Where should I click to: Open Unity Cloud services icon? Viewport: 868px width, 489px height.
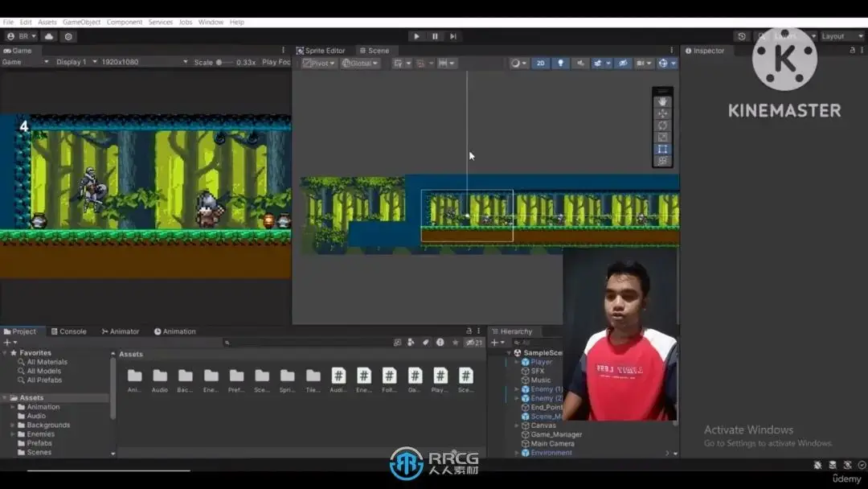click(49, 36)
